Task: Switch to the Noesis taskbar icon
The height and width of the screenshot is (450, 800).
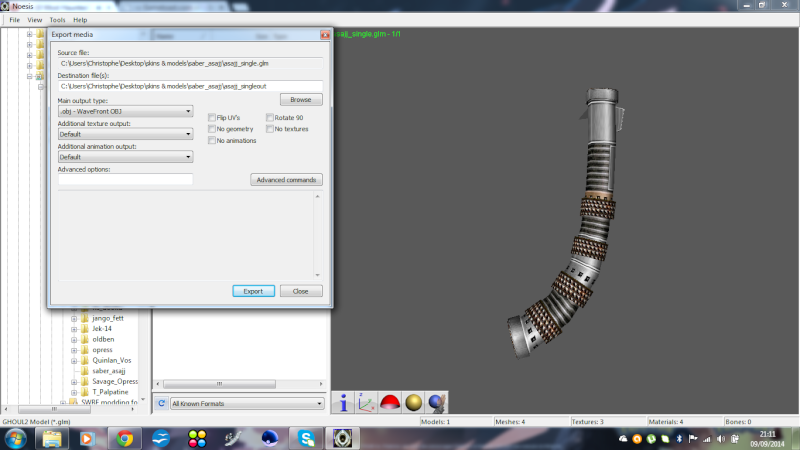Action: pos(342,439)
